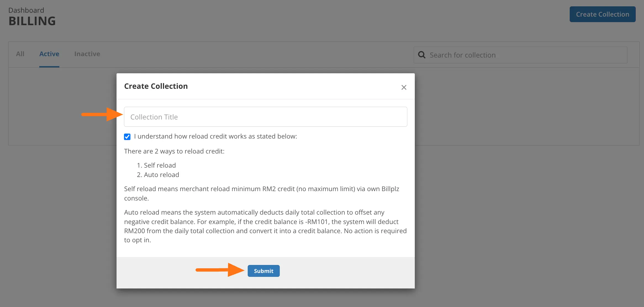The height and width of the screenshot is (307, 644).
Task: Dismiss the Create Collection dialog
Action: pos(404,87)
